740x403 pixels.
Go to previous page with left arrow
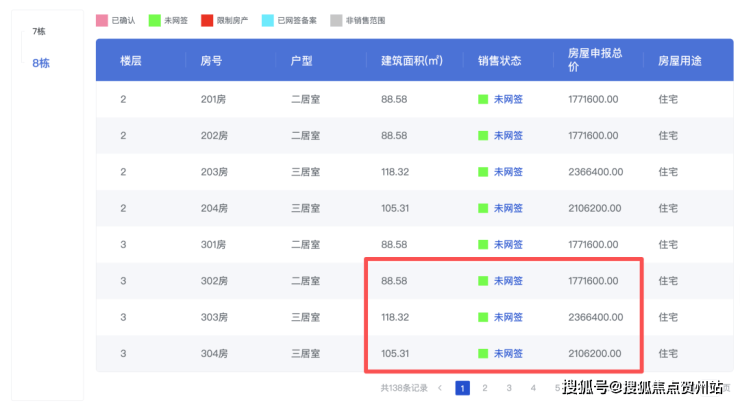[x=440, y=388]
